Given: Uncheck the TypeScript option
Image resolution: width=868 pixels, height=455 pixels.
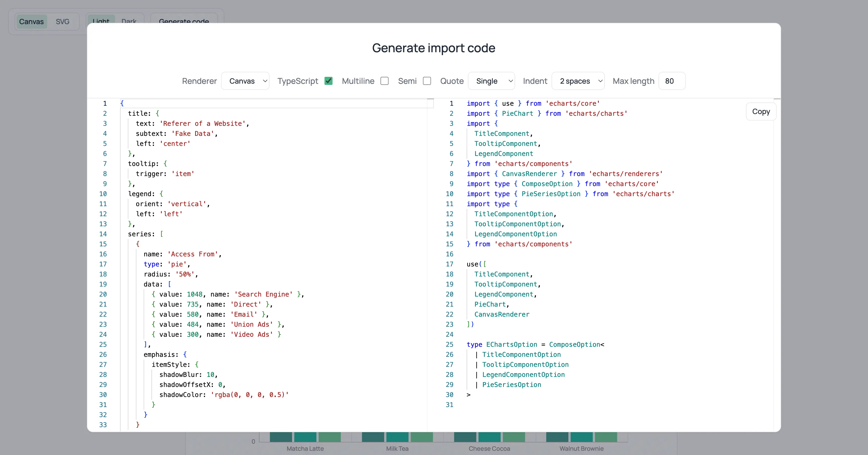Looking at the screenshot, I should (329, 81).
